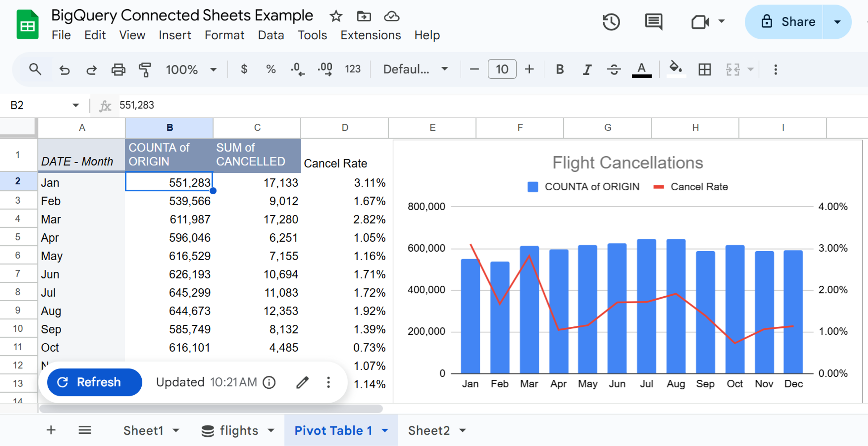Expand Meet call options arrow

pyautogui.click(x=721, y=21)
